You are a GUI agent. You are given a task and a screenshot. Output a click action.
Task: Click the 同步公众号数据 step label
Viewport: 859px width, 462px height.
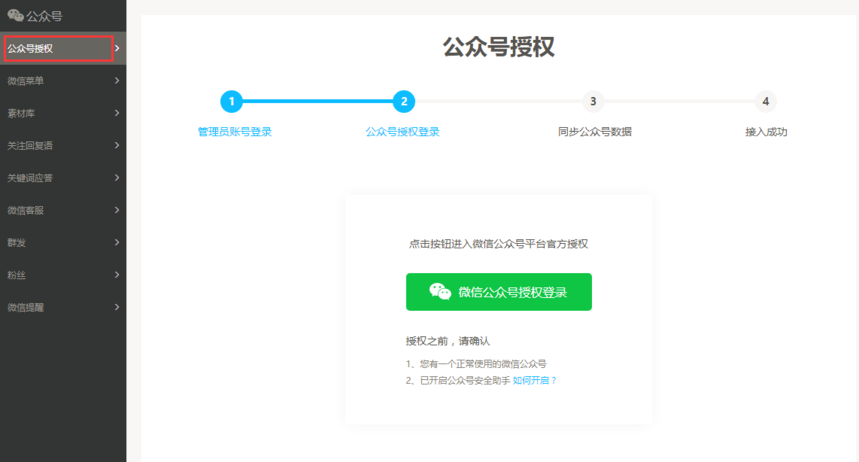tap(595, 132)
